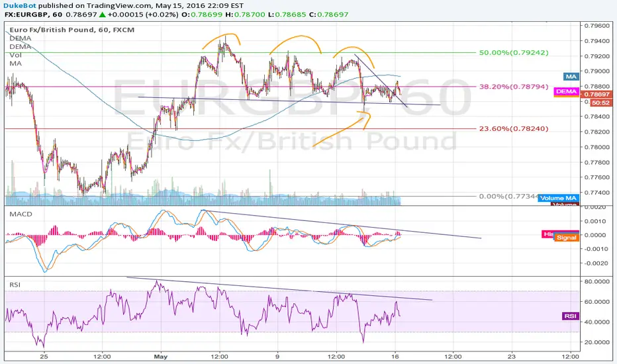This screenshot has height=364, width=617.
Task: Select the RSI pane title
Action: [x=15, y=285]
